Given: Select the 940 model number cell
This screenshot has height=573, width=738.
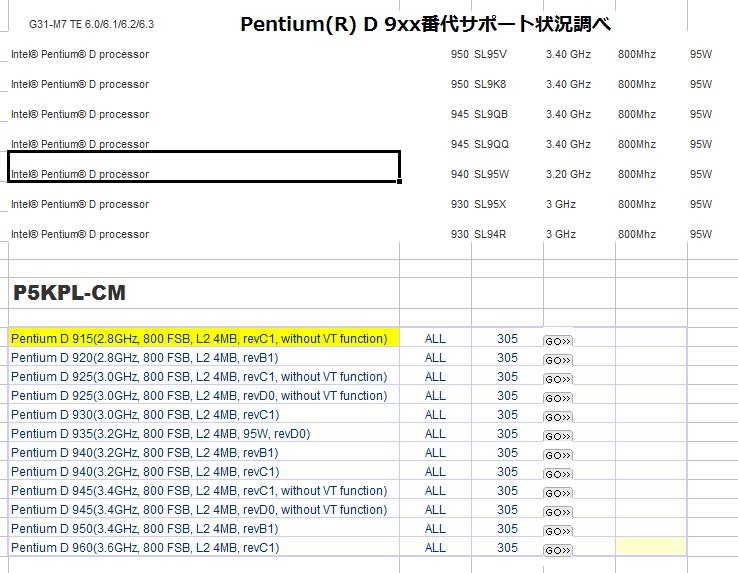Looking at the screenshot, I should point(459,174).
